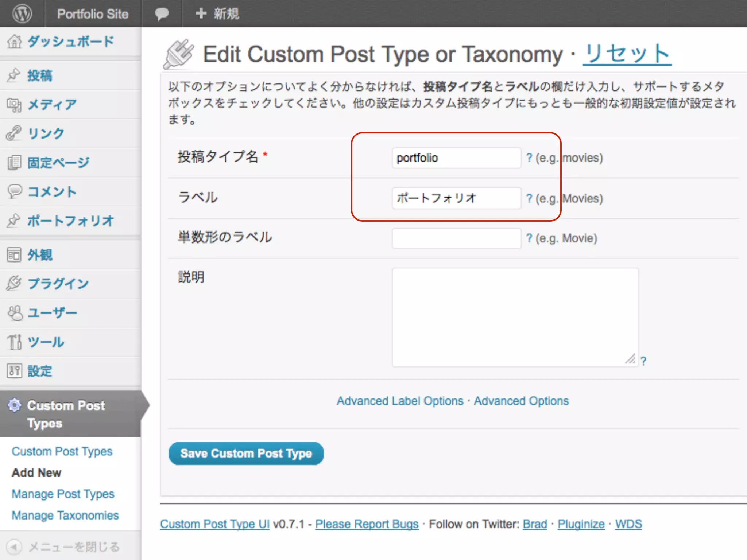Viewport: 747px width, 560px height.
Task: Collapse sidebar with メニューを閉じる arrow
Action: point(14,547)
